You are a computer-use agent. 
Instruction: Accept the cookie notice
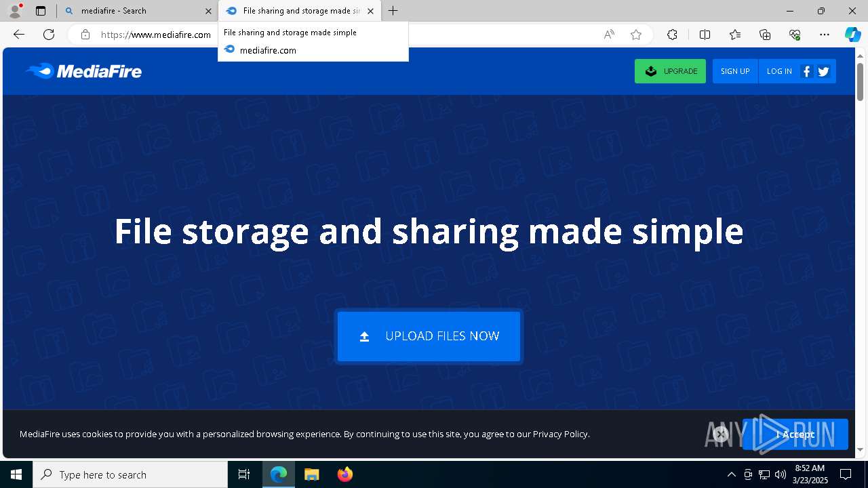click(795, 434)
